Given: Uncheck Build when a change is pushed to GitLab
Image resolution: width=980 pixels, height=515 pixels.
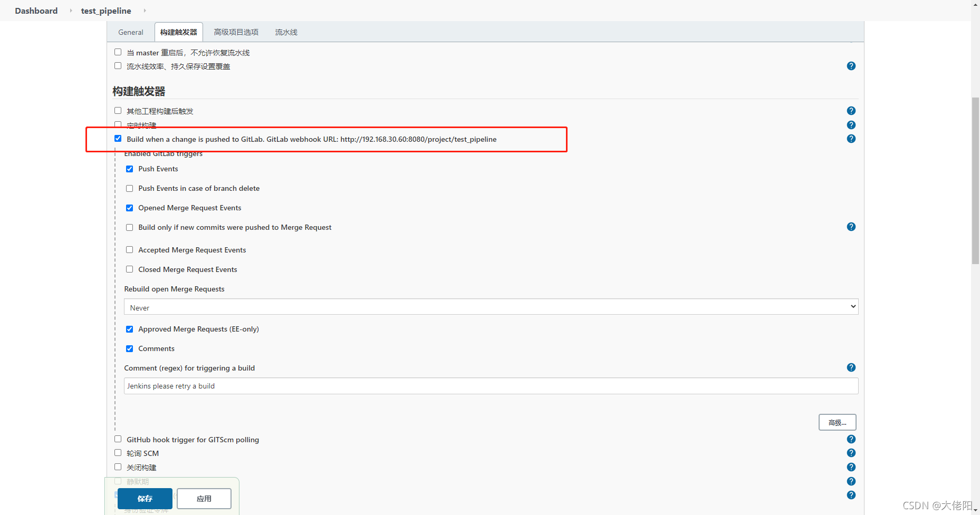Looking at the screenshot, I should pos(118,139).
